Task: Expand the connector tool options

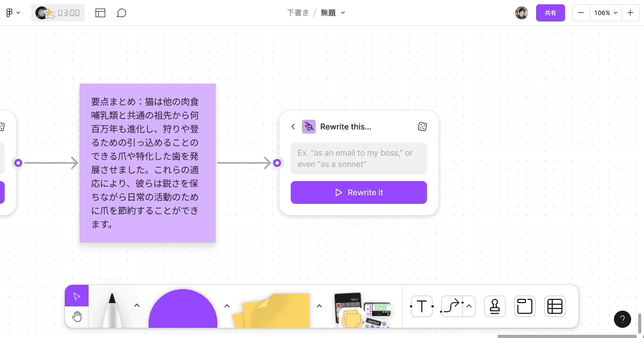Action: click(x=468, y=306)
